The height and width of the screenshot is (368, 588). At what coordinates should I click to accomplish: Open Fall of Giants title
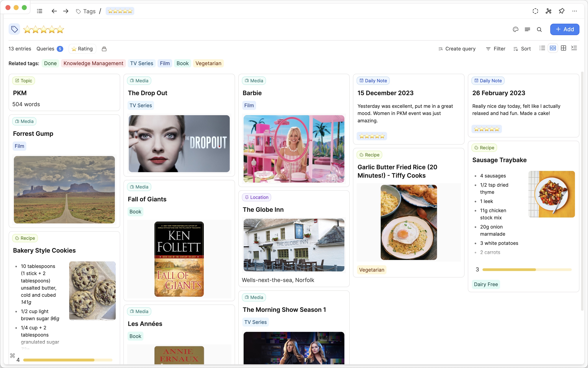pos(147,199)
